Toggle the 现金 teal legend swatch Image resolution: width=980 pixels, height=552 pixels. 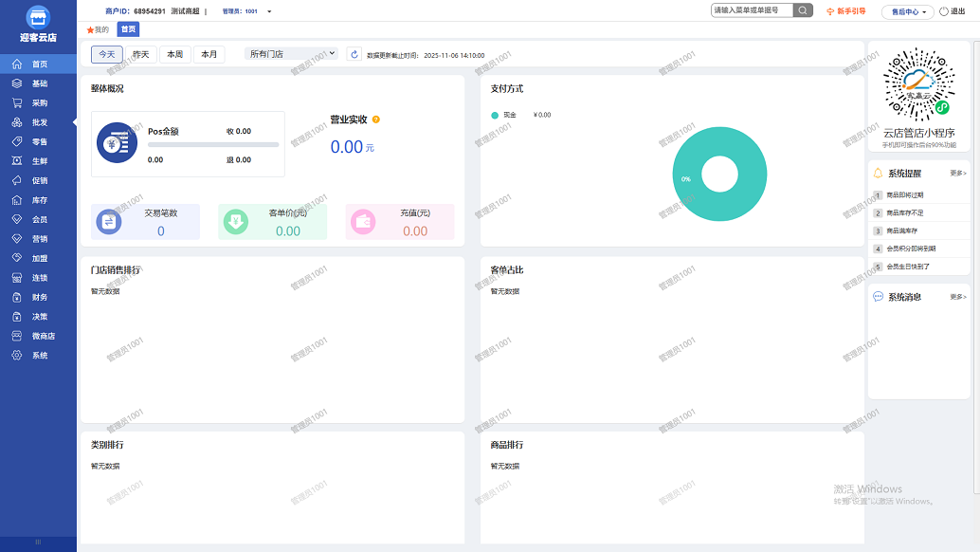coord(495,115)
